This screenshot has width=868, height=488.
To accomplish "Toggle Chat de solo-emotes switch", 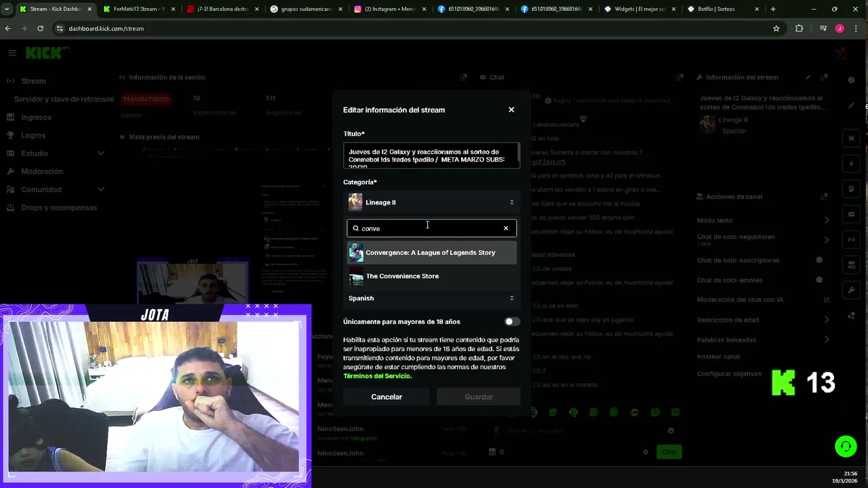I will point(819,280).
